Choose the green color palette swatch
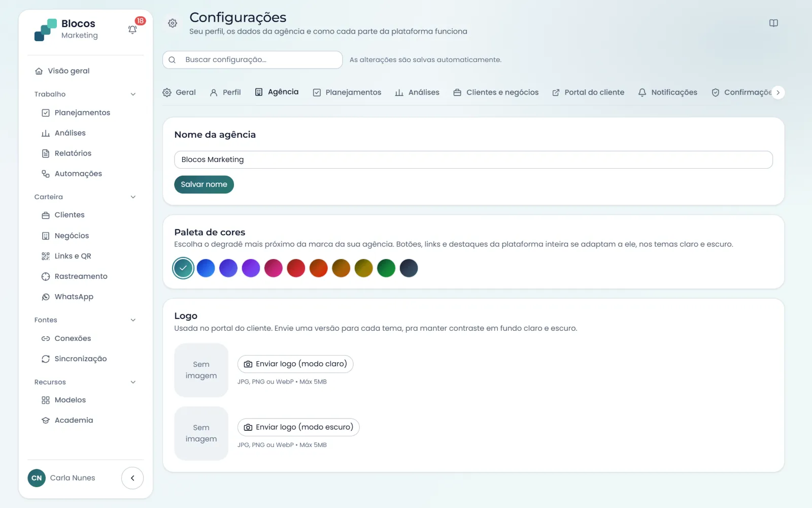812x508 pixels. pos(386,268)
